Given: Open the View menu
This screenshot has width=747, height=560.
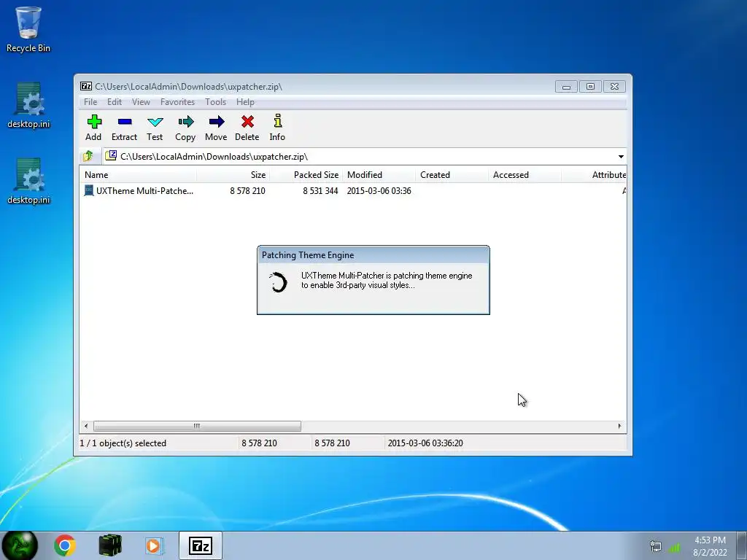Looking at the screenshot, I should [x=141, y=102].
